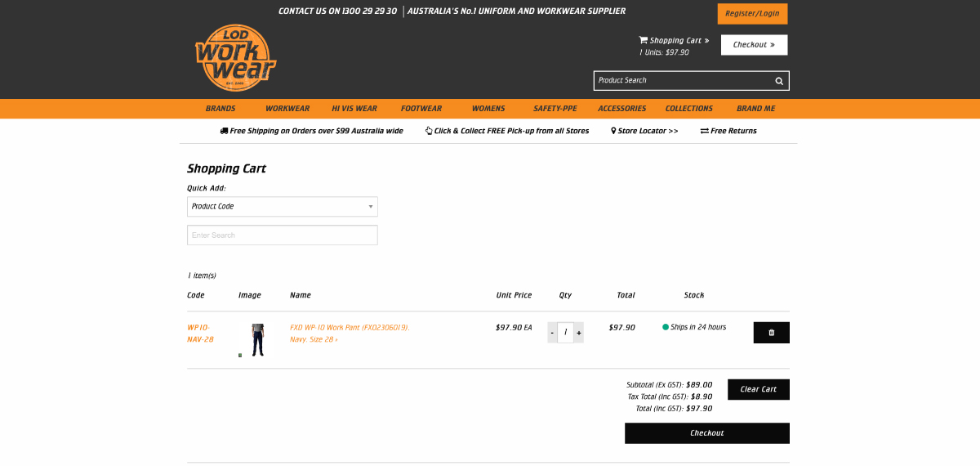Click the Tax Total (Inc GST) $8.90 line
The width and height of the screenshot is (980, 466).
(x=670, y=397)
